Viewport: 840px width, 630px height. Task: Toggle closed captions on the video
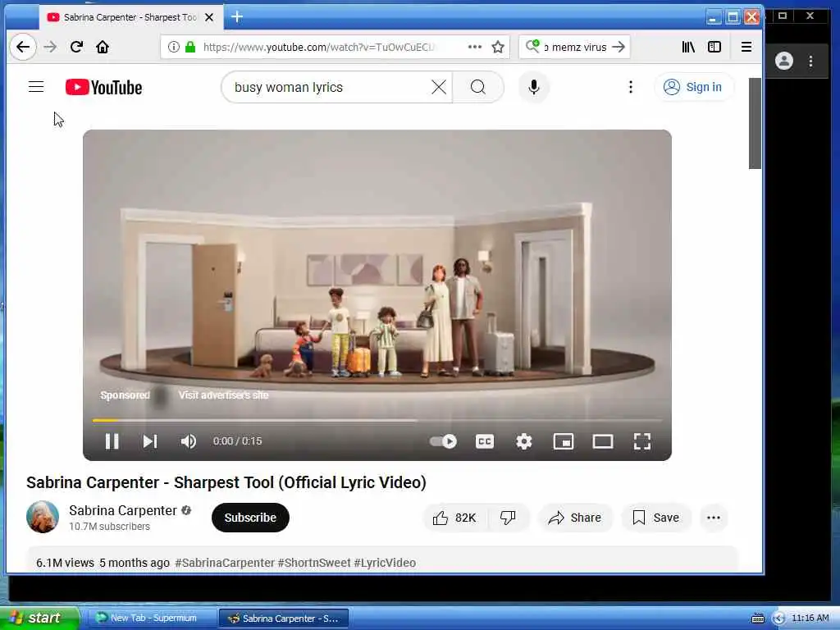pos(485,441)
